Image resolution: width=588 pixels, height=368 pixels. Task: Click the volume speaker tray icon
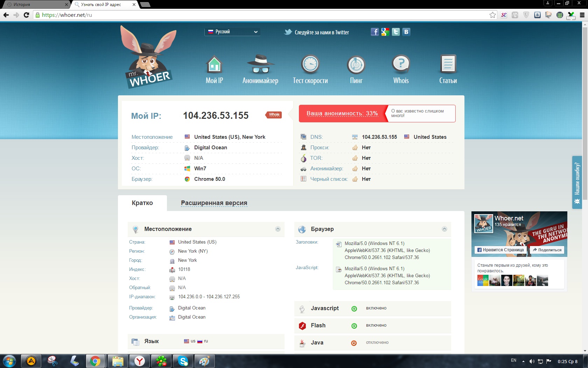pyautogui.click(x=532, y=361)
